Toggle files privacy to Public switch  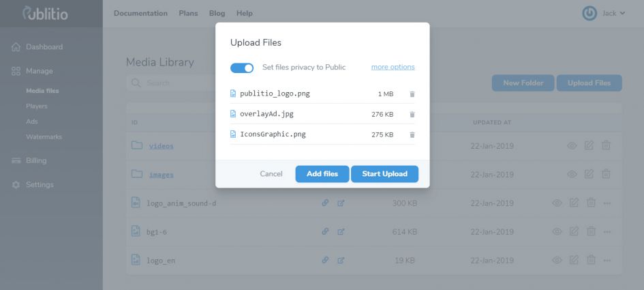tap(242, 68)
